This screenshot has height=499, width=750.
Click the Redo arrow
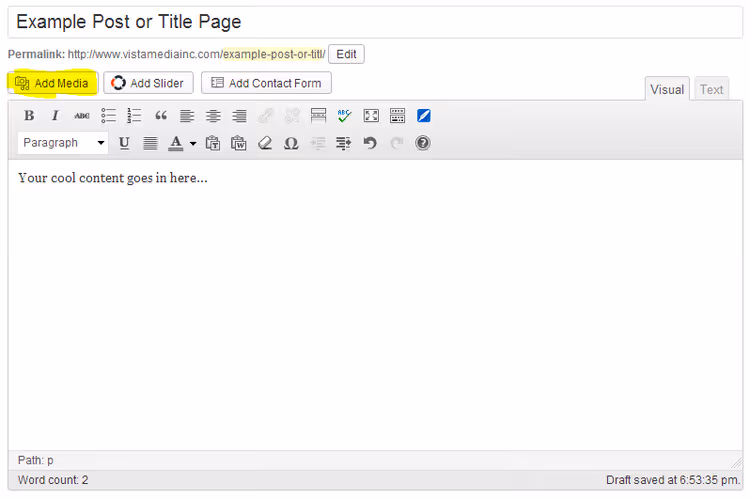click(397, 143)
